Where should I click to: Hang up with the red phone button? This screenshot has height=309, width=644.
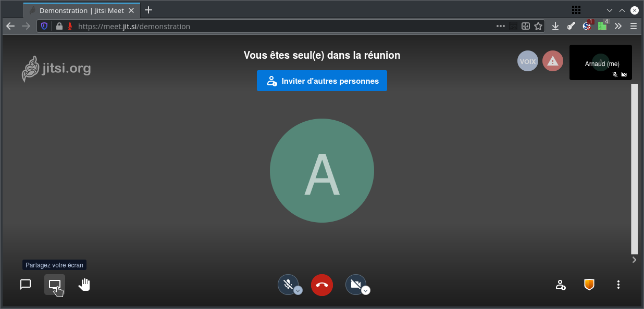click(x=322, y=285)
